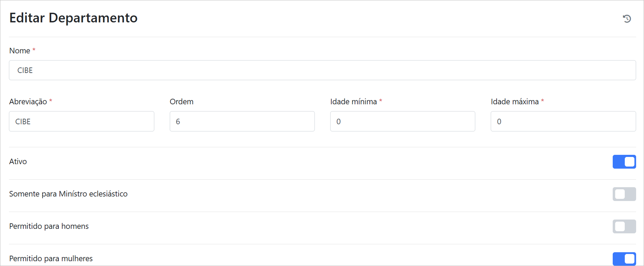Click the Ordem label text
The image size is (644, 266).
pyautogui.click(x=181, y=102)
